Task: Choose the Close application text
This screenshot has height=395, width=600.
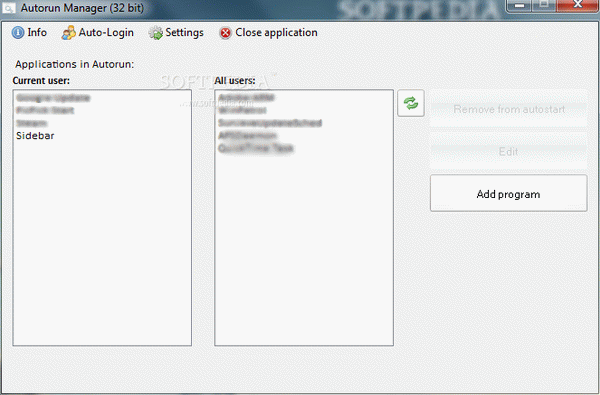Action: point(276,33)
